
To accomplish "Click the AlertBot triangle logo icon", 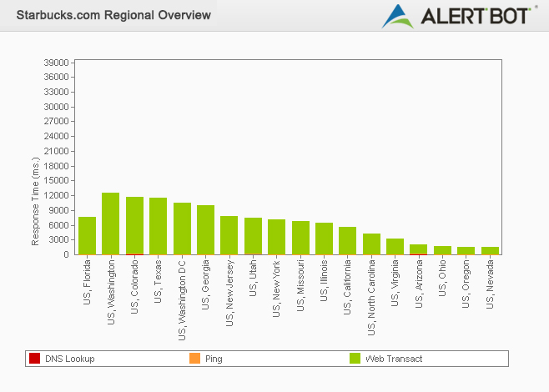I will 399,16.
